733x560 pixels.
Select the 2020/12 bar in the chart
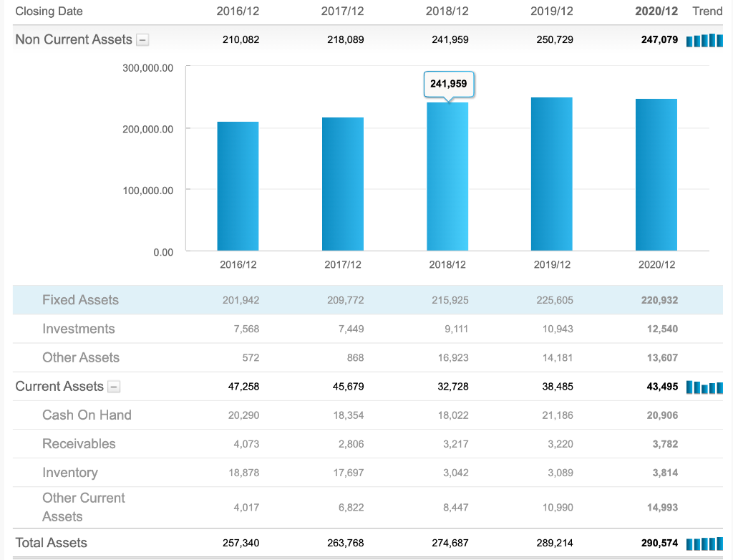point(656,175)
